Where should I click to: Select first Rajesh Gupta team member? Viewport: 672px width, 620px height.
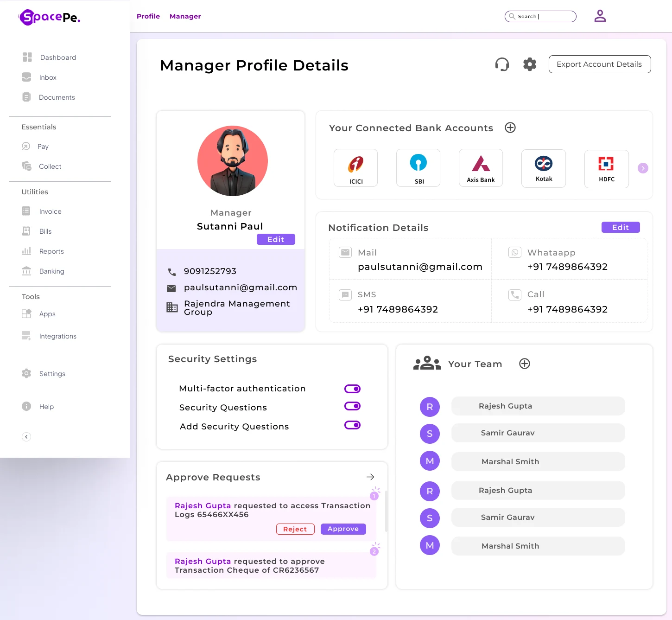[x=538, y=406]
